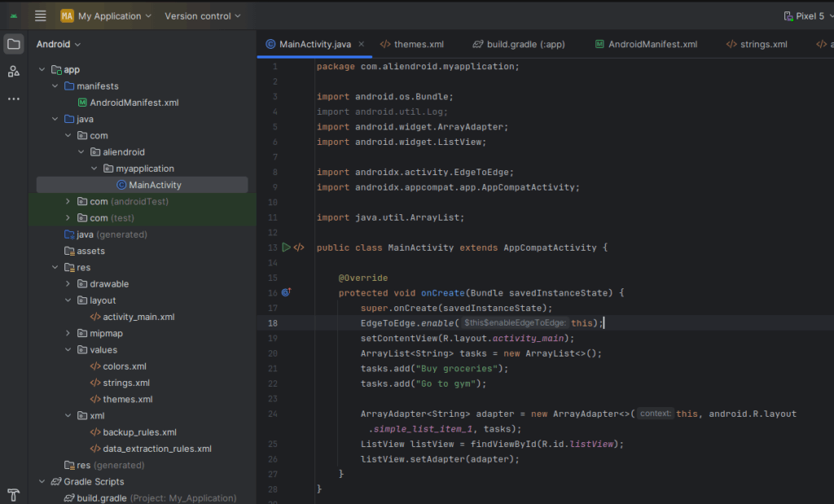834x504 pixels.
Task: Click line number 18 in the gutter
Action: [273, 322]
